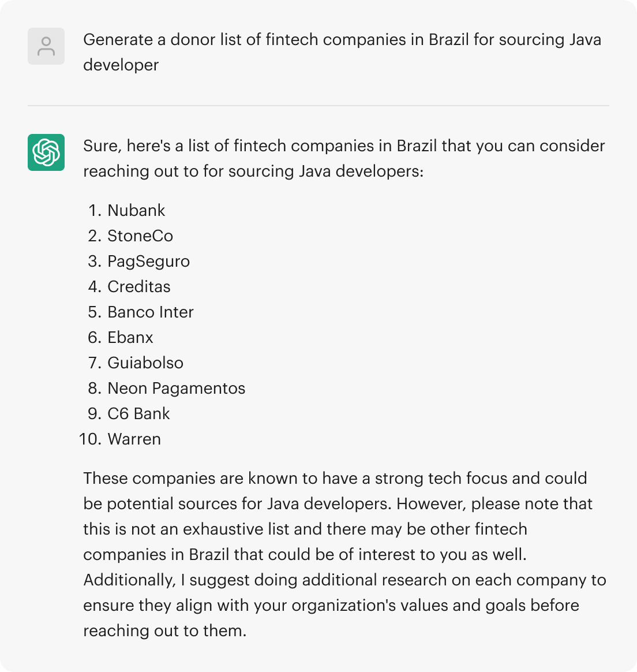Click the word "developer" in the user prompt

pos(121,65)
